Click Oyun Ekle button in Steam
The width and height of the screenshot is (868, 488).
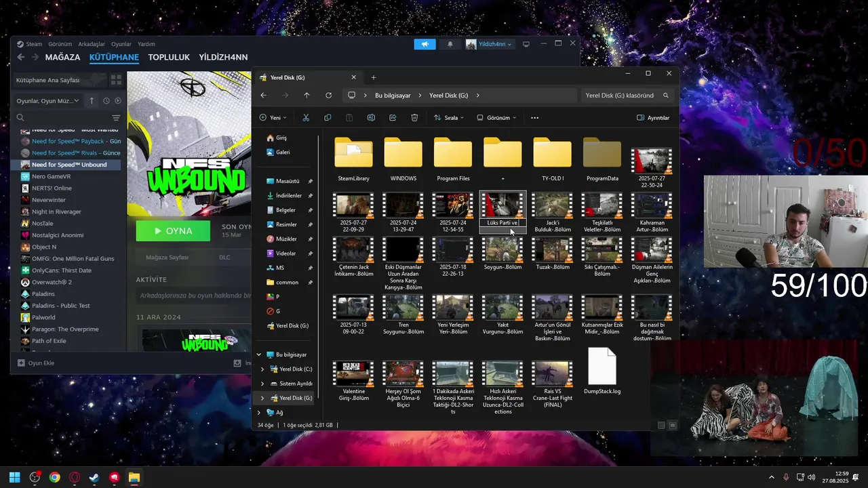(36, 363)
